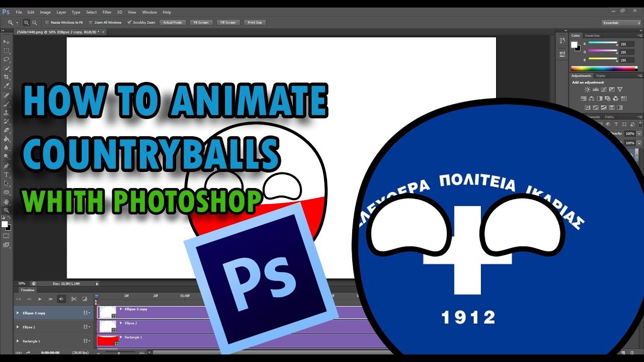644x362 pixels.
Task: Select the Lasso tool
Action: [7, 59]
